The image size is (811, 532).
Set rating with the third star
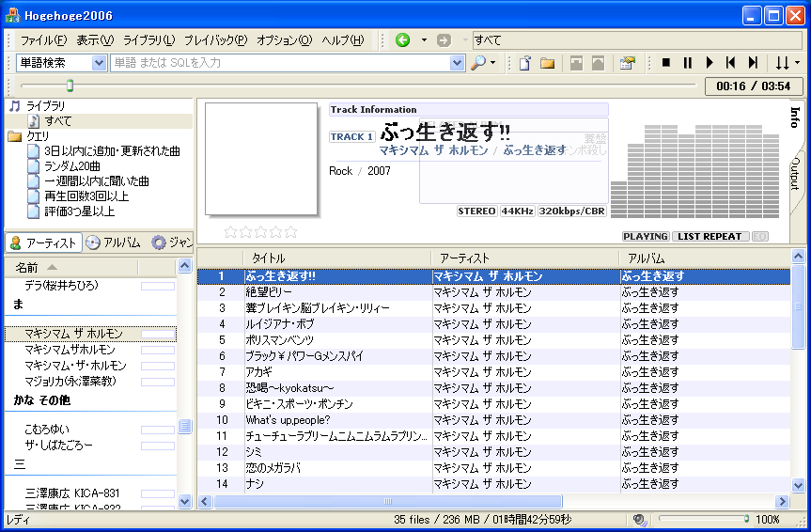[260, 232]
